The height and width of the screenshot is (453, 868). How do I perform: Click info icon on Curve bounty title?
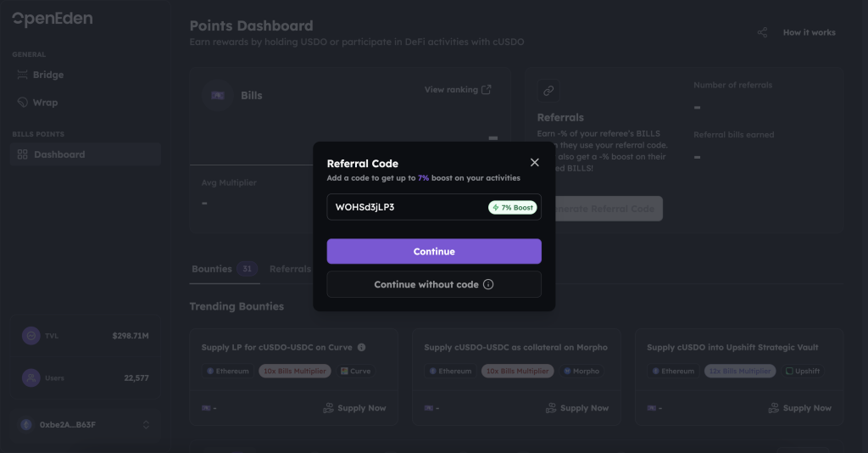362,348
